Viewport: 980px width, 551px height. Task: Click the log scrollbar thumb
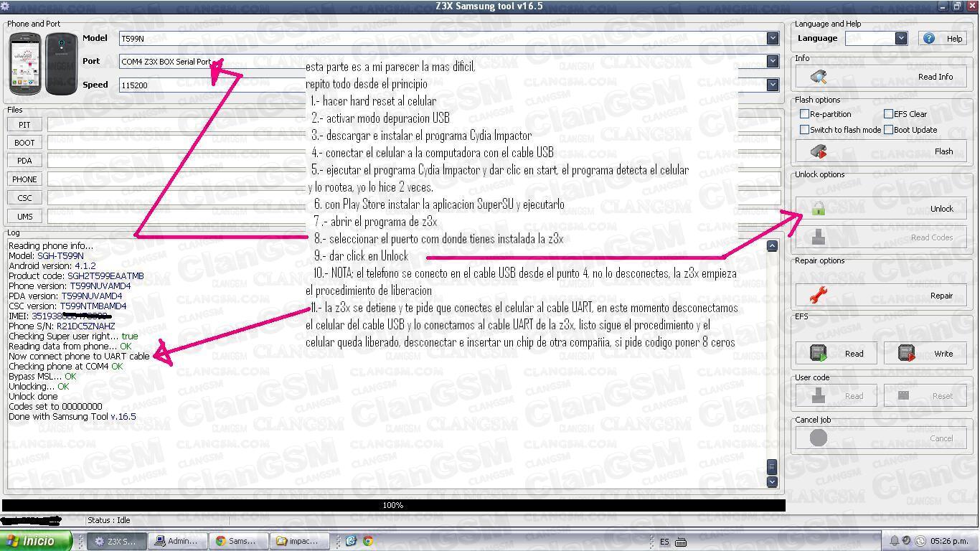772,467
